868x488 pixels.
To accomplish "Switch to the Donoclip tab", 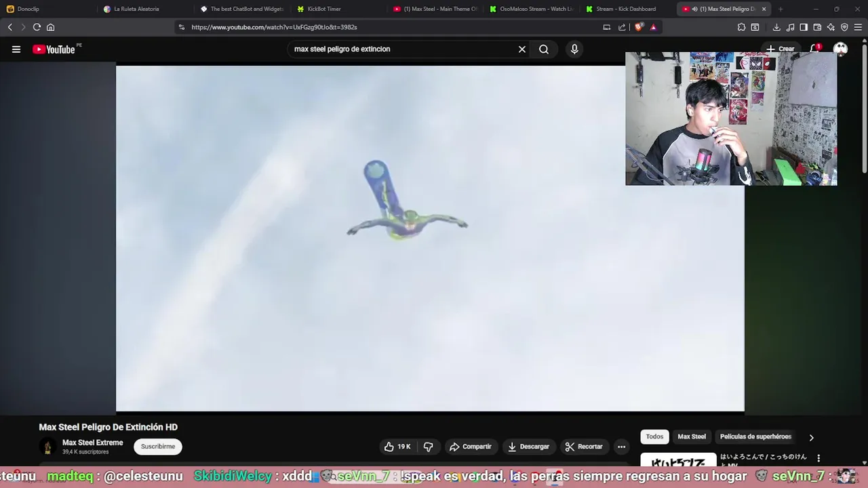I will [47, 9].
